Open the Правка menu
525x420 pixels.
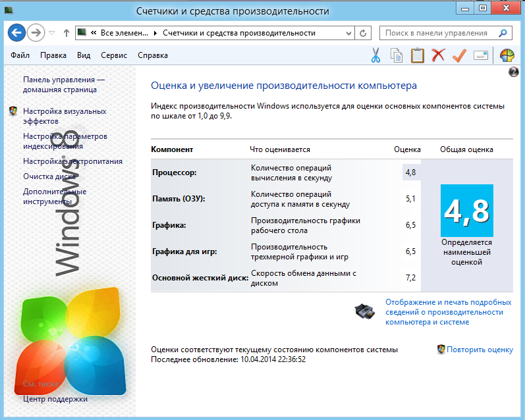pyautogui.click(x=53, y=55)
